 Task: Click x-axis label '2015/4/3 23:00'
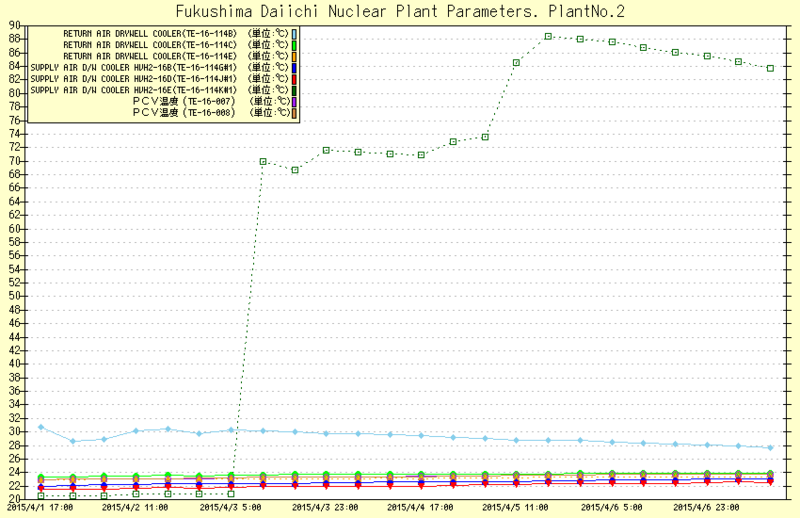click(x=325, y=507)
